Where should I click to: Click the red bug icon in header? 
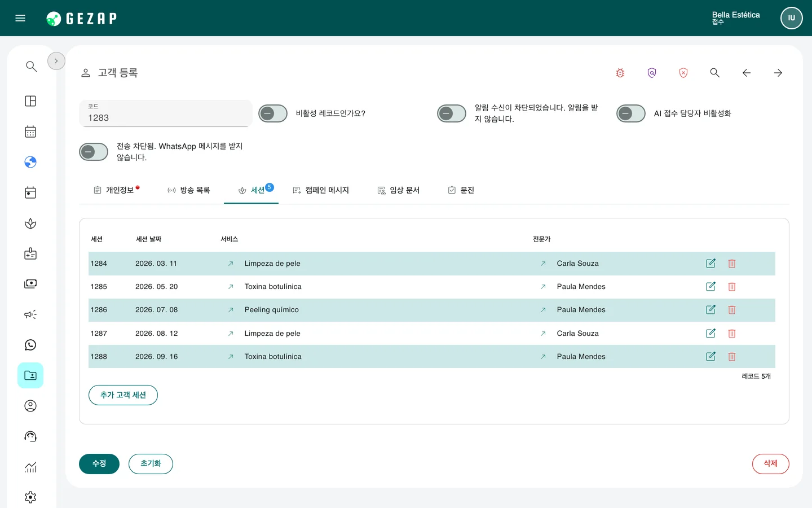(x=620, y=73)
